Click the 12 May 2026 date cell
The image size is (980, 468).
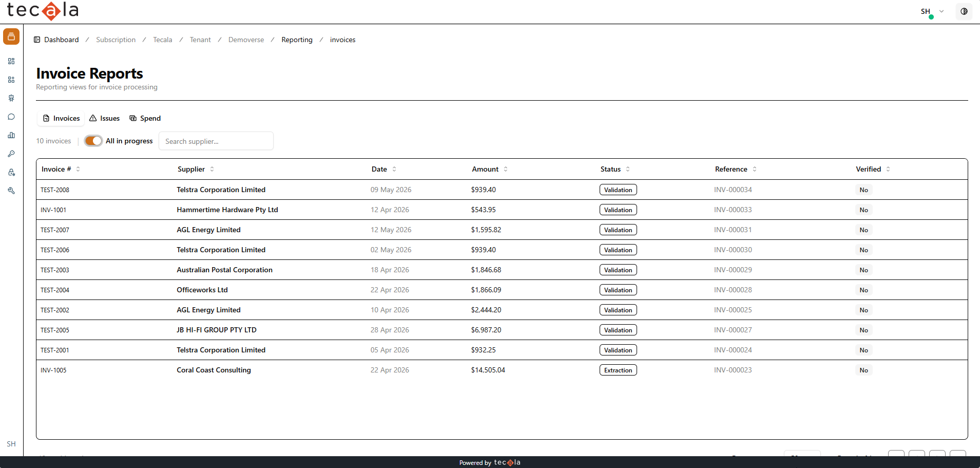pos(391,230)
